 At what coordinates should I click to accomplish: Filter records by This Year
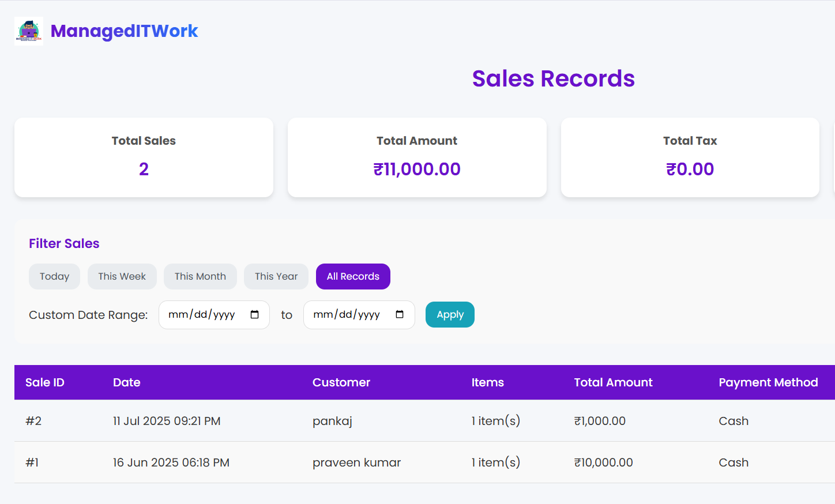tap(276, 277)
